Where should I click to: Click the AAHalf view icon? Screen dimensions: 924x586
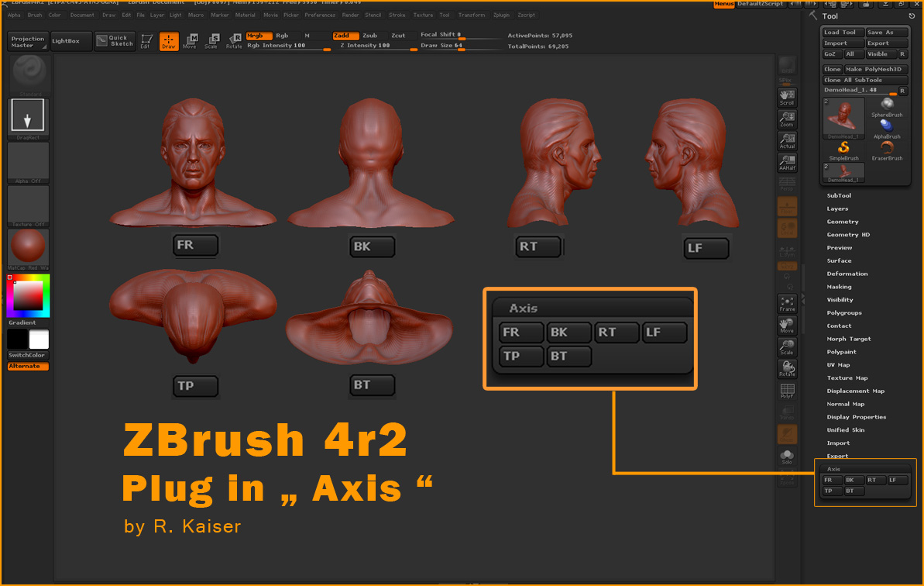coord(787,163)
